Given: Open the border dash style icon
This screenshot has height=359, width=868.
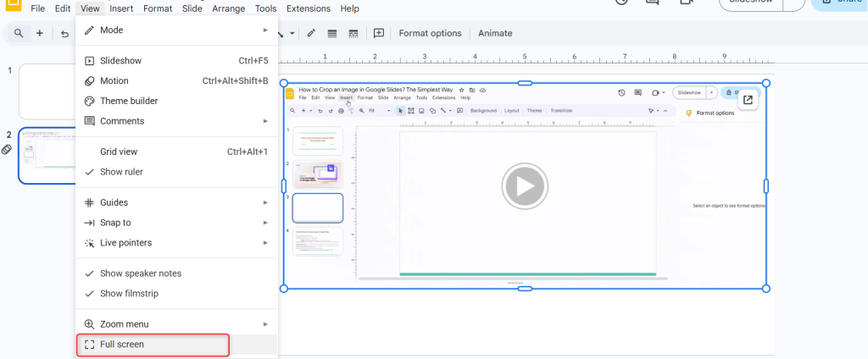Looking at the screenshot, I should coord(353,33).
